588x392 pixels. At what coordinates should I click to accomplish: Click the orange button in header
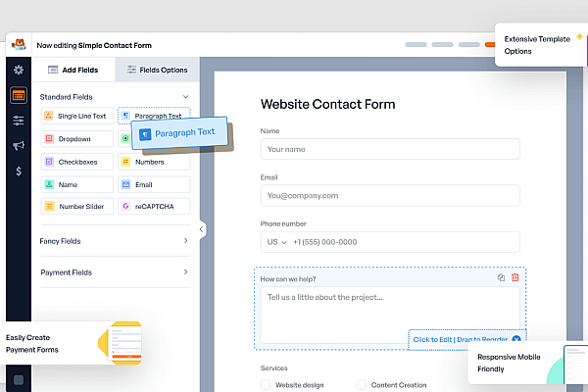click(490, 45)
